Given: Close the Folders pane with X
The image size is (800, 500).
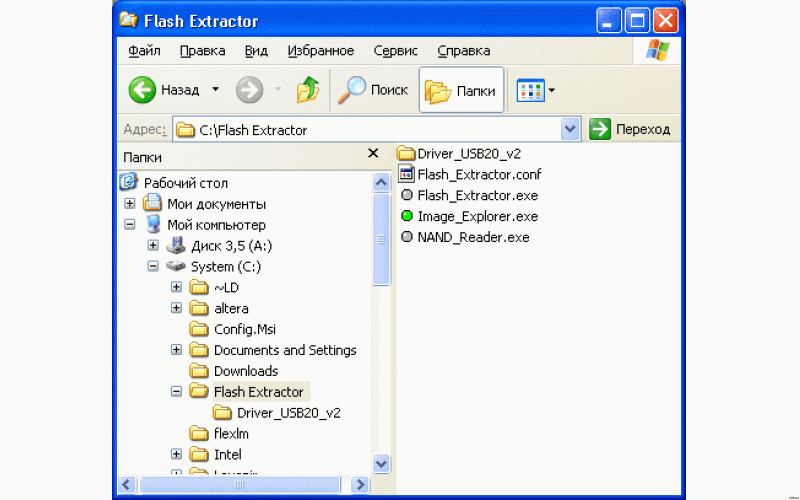Looking at the screenshot, I should [373, 154].
